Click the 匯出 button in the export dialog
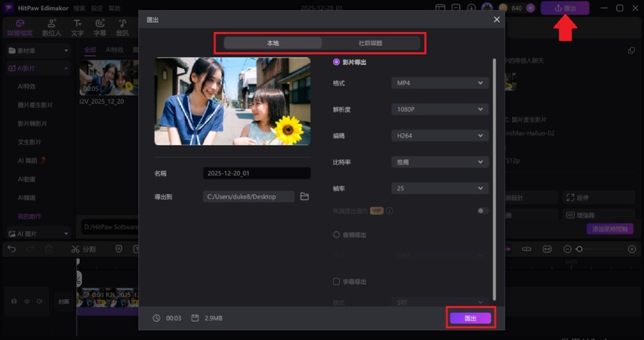The width and height of the screenshot is (644, 340). click(x=470, y=318)
